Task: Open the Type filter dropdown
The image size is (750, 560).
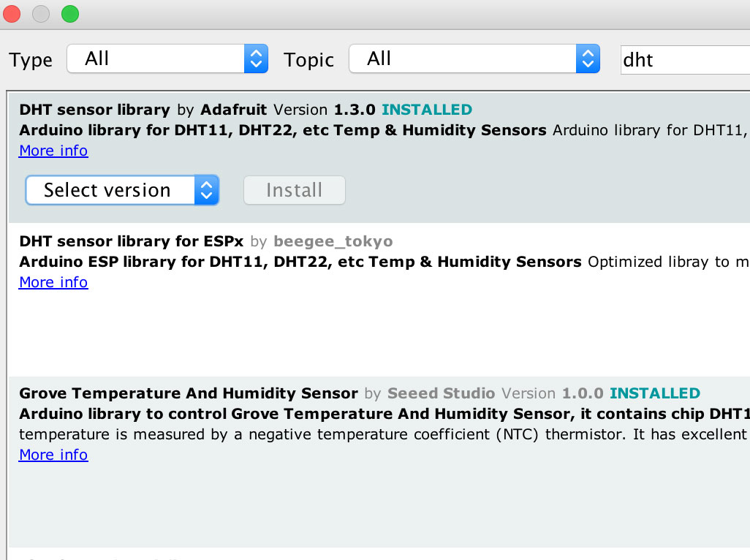Action: tap(167, 58)
